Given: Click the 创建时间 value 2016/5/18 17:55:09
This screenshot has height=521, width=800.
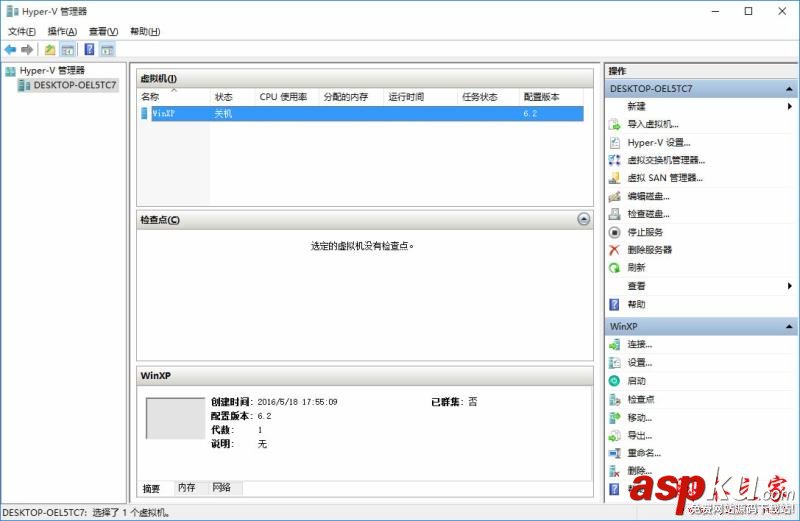Looking at the screenshot, I should tap(297, 402).
